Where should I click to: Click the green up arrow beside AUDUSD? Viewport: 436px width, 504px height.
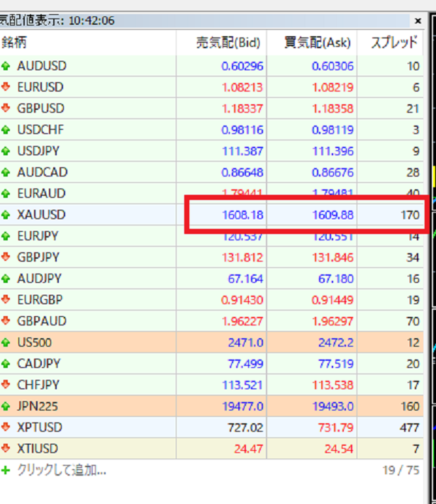[x=6, y=66]
